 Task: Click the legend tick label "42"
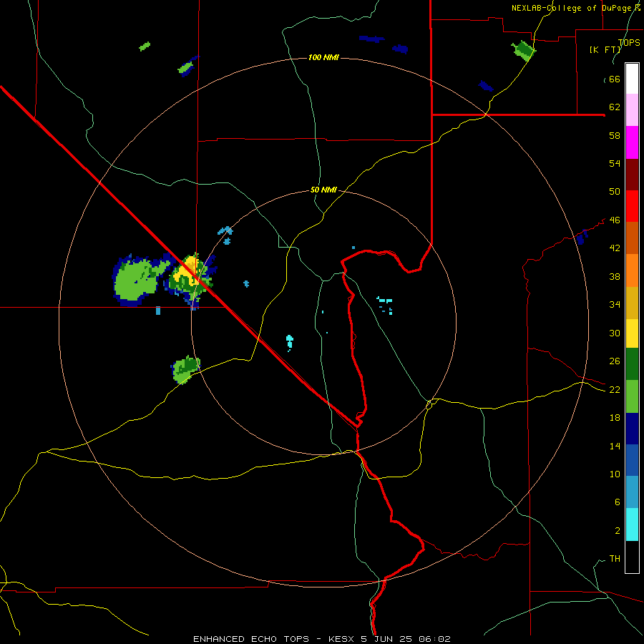pos(615,248)
